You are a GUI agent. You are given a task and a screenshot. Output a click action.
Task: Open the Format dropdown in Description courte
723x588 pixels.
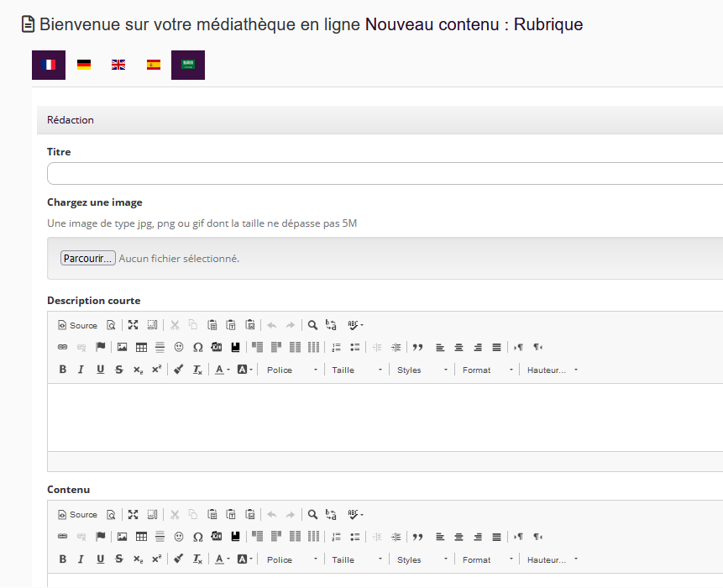click(x=486, y=370)
